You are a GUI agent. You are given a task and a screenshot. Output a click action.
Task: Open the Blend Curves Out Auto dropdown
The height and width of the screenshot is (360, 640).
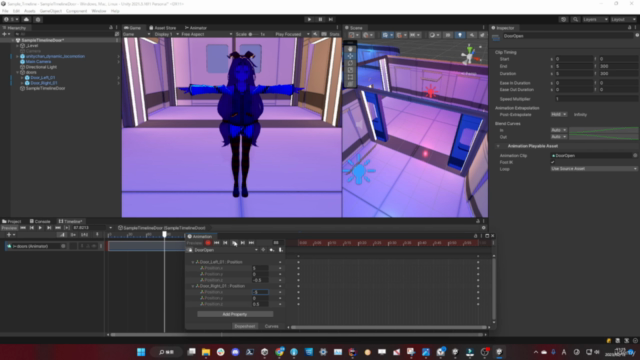(559, 137)
